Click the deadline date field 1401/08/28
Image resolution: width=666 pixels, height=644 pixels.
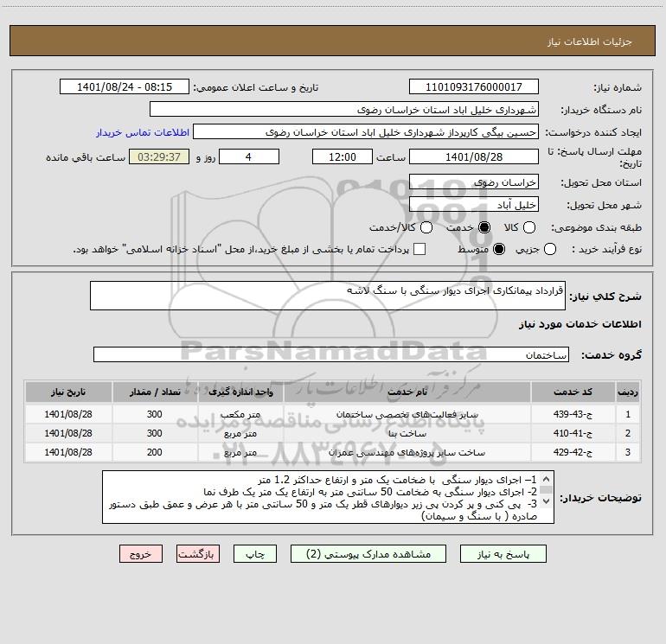coord(474,156)
